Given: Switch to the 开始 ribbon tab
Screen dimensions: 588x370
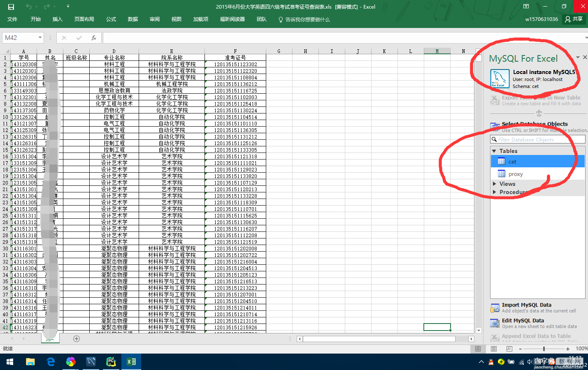Looking at the screenshot, I should (x=35, y=19).
